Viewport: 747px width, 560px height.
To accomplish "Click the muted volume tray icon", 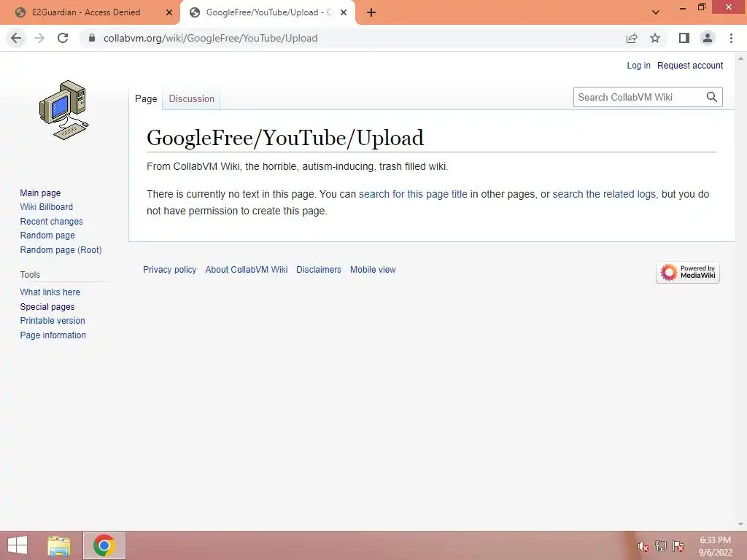I will tap(643, 546).
